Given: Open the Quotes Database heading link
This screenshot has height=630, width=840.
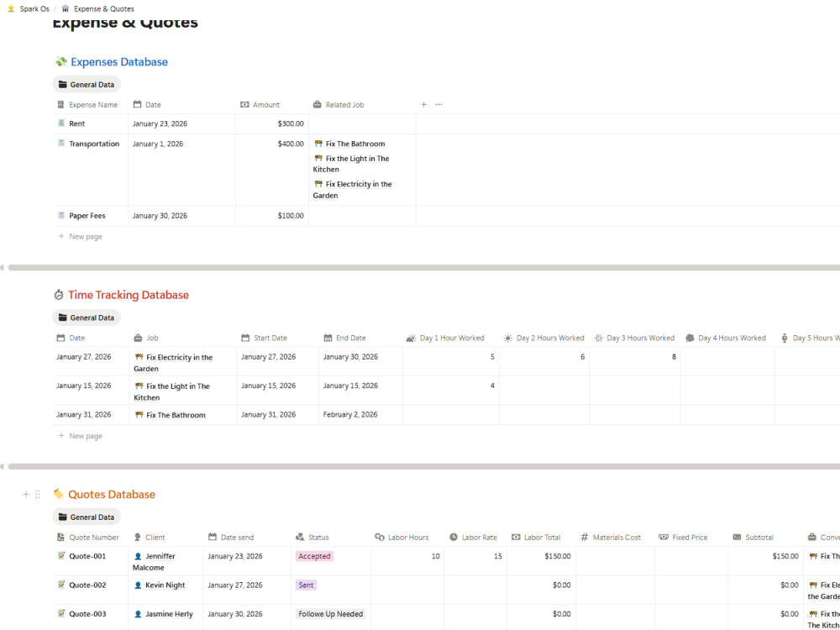Looking at the screenshot, I should click(x=112, y=495).
